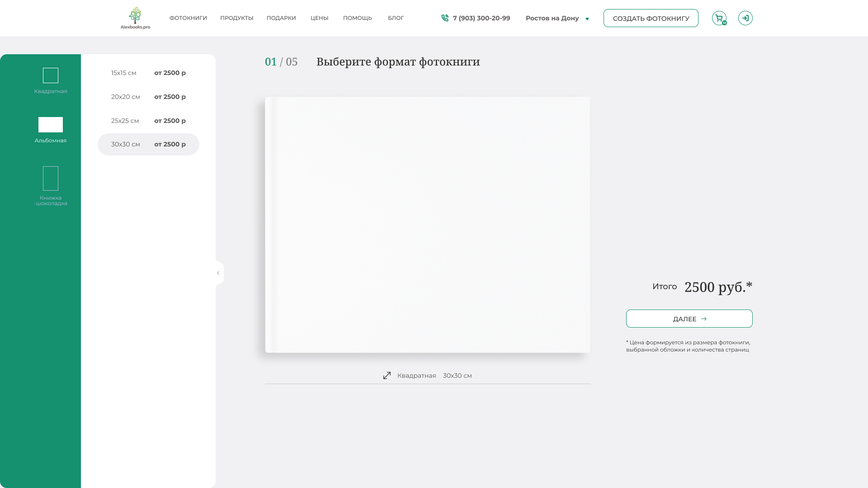Call phone number 7 (903) 300-20-99
The image size is (868, 488).
pyautogui.click(x=481, y=18)
